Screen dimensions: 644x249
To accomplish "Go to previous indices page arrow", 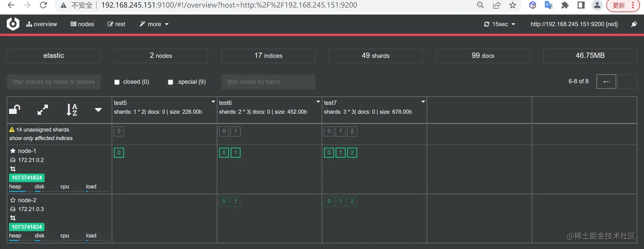I will 607,81.
